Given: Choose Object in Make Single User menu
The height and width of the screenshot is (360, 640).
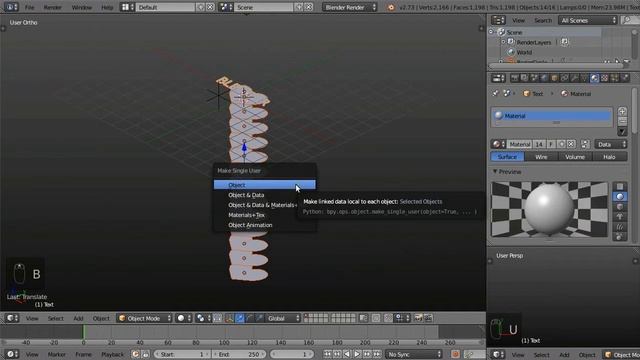Looking at the screenshot, I should 264,185.
